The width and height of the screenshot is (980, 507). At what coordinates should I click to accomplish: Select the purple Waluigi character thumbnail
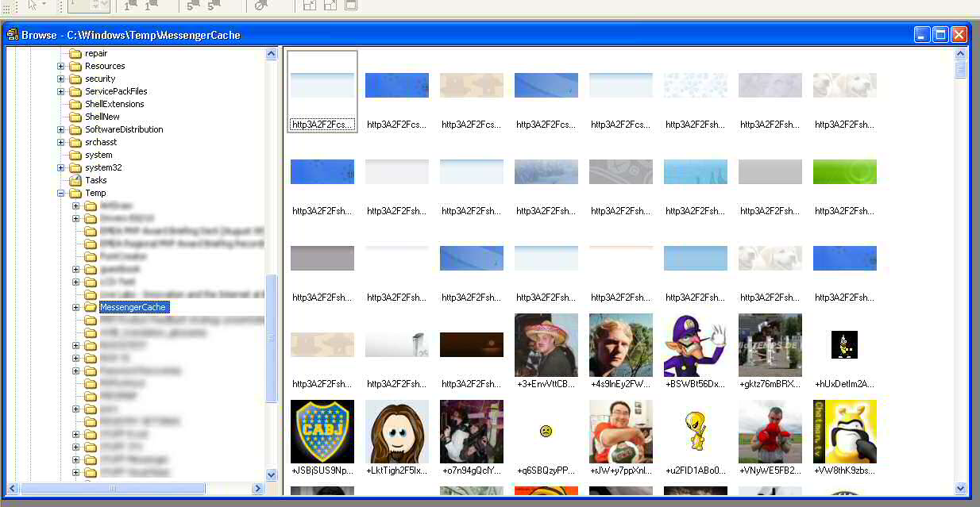[x=696, y=345]
